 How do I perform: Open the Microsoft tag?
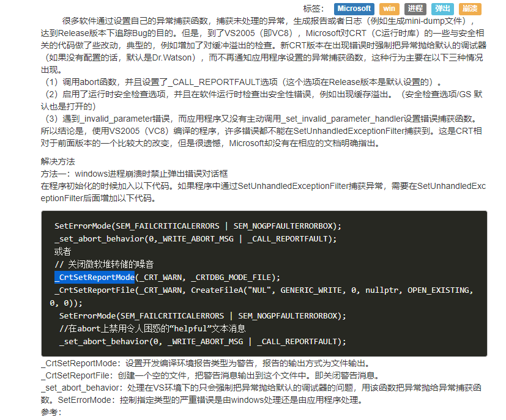[x=354, y=9]
